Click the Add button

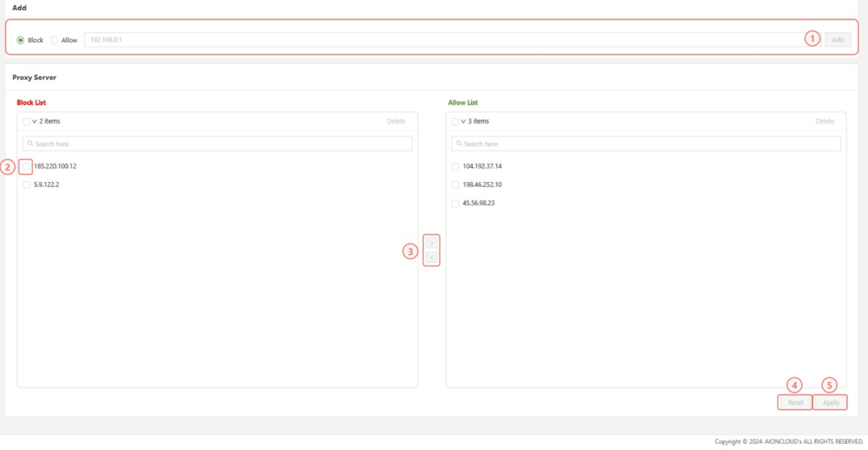(x=838, y=40)
